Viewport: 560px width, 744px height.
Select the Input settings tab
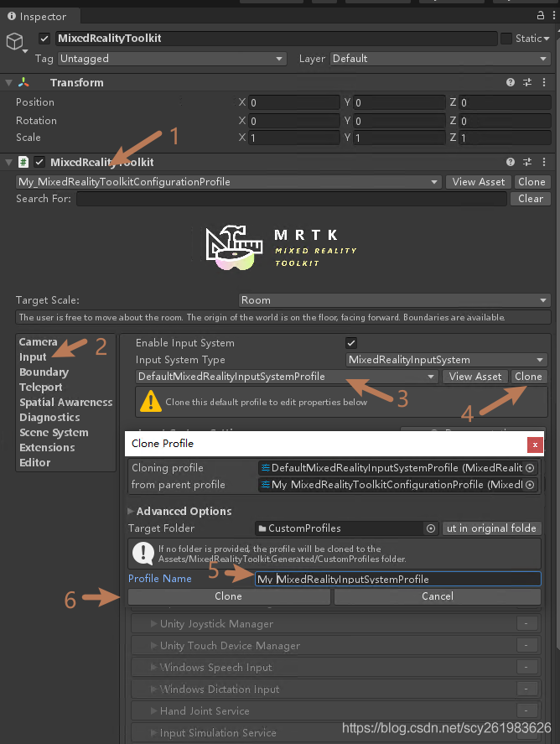click(33, 357)
